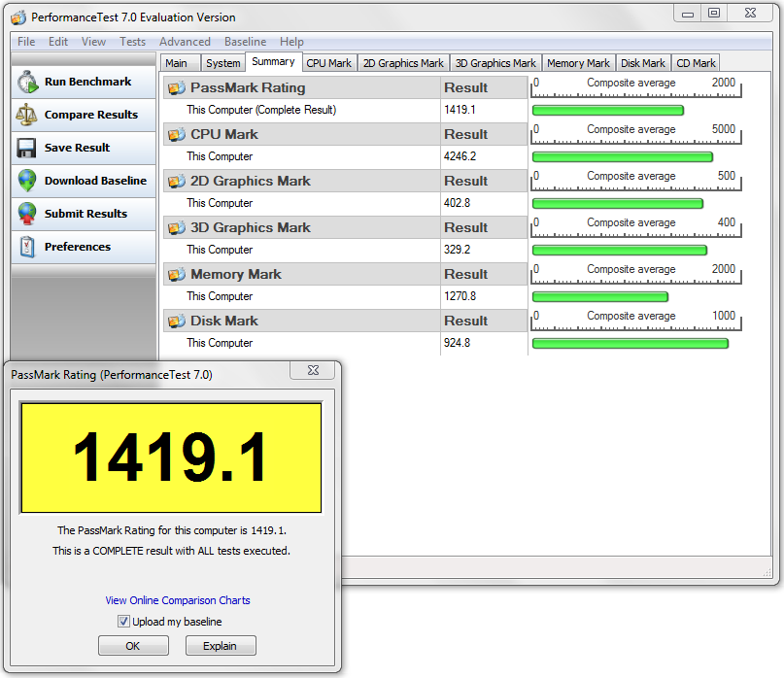This screenshot has width=784, height=678.
Task: Click the icon beside Disk Mark header
Action: 177,321
